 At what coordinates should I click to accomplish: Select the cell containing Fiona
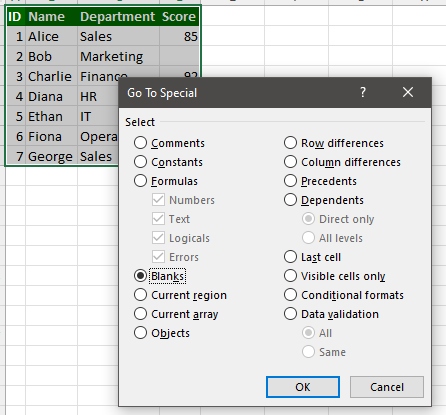52,136
